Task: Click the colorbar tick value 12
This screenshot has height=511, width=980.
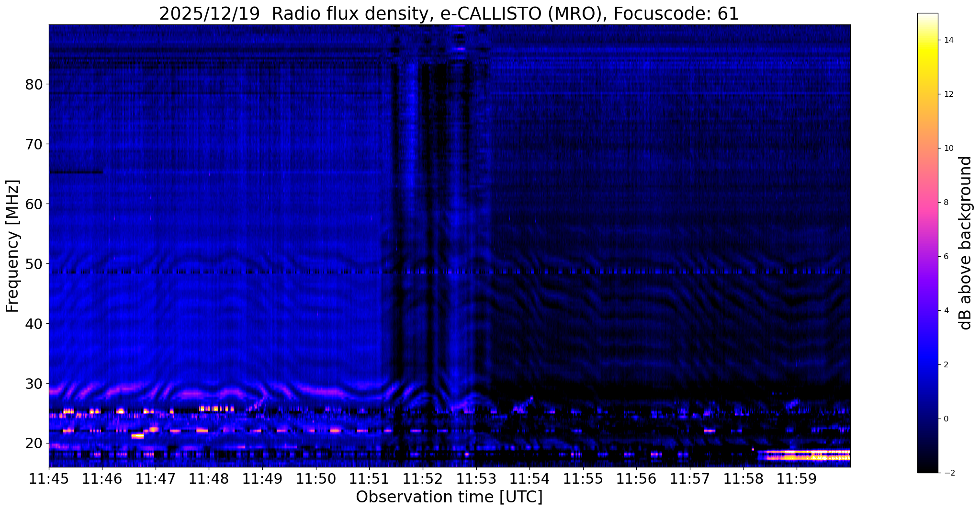Action: click(948, 94)
